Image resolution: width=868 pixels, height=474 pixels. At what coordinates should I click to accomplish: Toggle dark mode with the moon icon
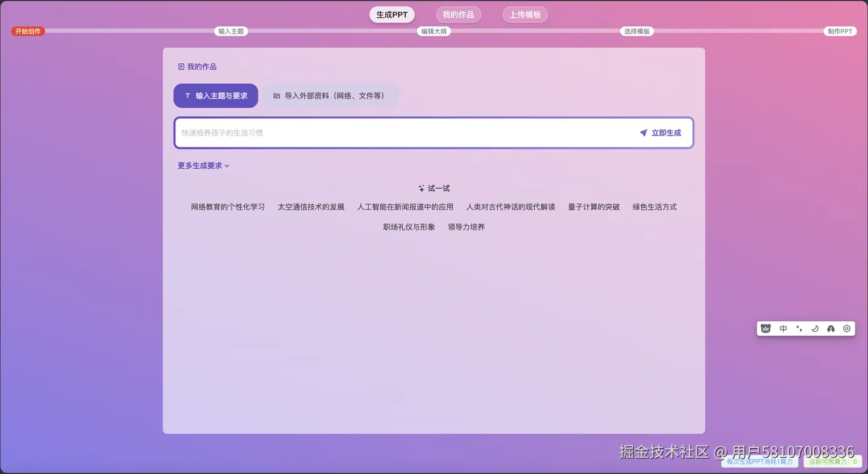click(815, 328)
